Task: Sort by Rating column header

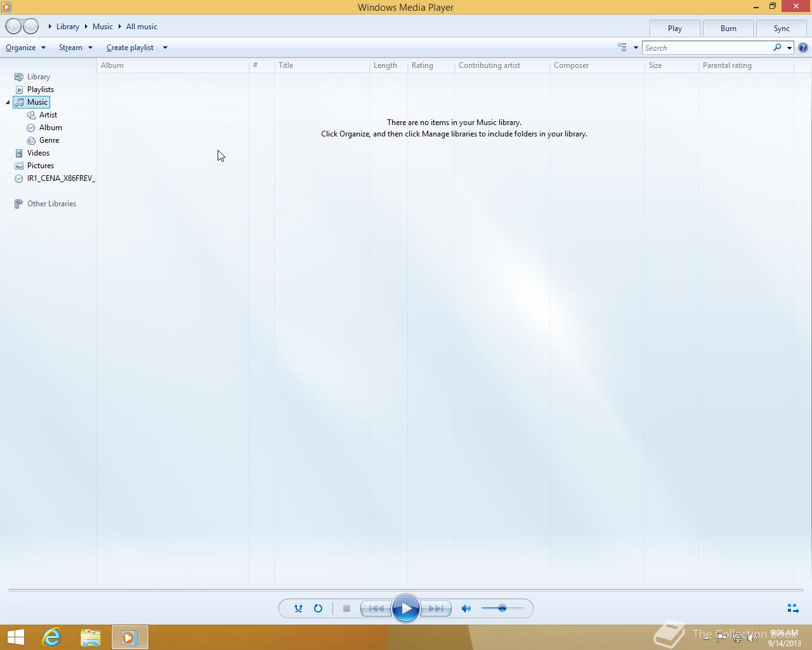Action: (431, 65)
